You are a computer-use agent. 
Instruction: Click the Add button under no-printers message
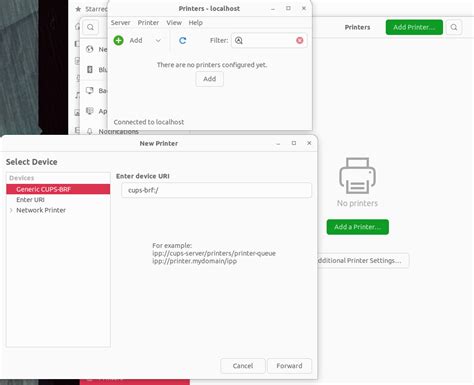(x=209, y=79)
